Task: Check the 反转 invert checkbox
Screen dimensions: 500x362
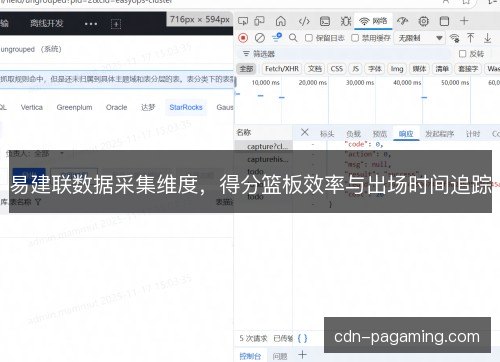Action: coord(463,54)
